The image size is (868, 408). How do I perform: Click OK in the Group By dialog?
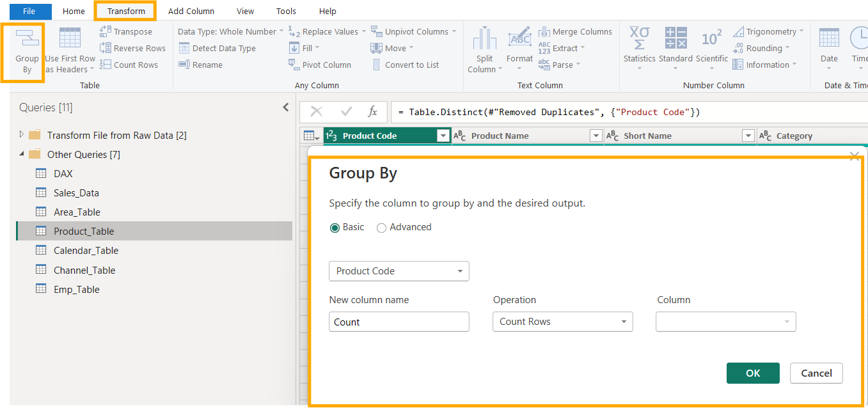pos(753,373)
